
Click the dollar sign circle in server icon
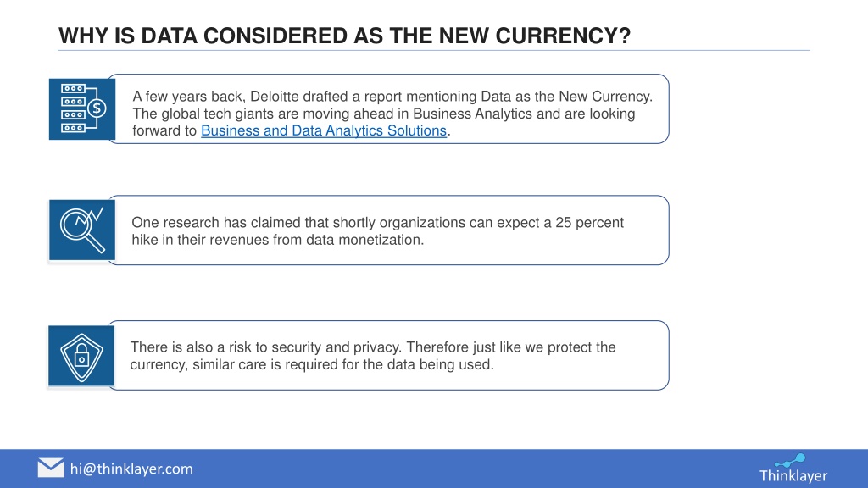[97, 108]
